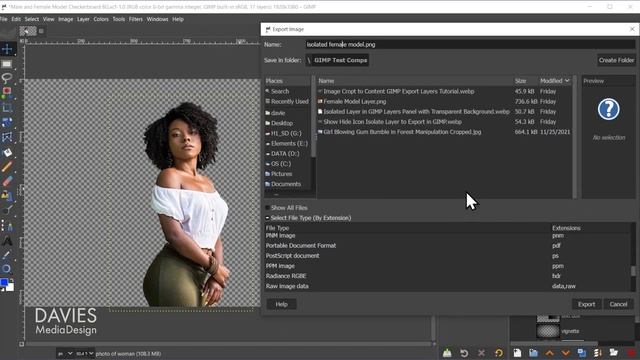Select the Move tool in the toolbox
Image resolution: width=640 pixels, height=360 pixels.
(x=7, y=49)
